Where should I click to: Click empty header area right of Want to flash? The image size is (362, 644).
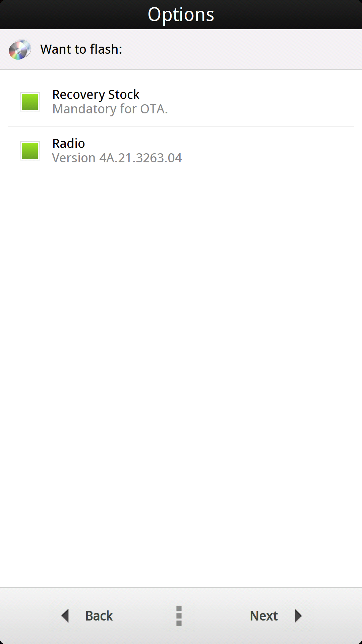click(x=241, y=49)
